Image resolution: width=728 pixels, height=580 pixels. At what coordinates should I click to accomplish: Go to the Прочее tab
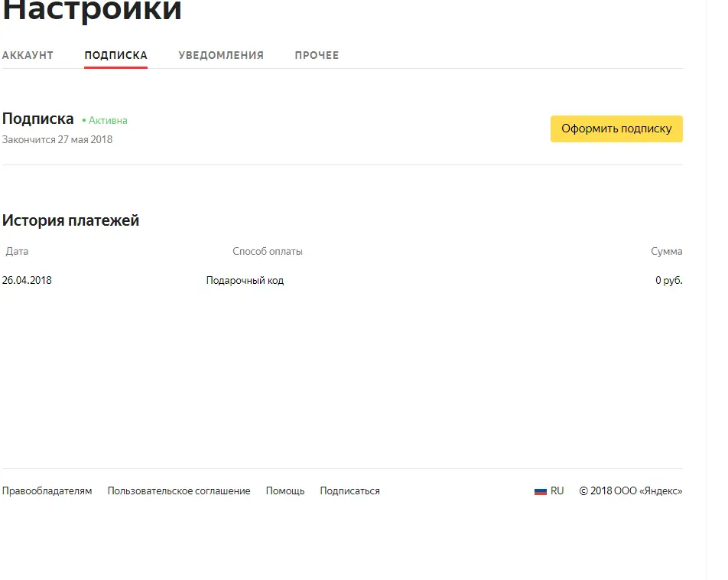[x=317, y=55]
